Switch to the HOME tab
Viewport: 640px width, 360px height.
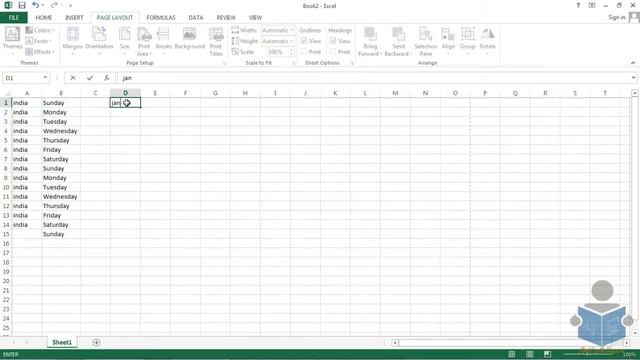(44, 18)
